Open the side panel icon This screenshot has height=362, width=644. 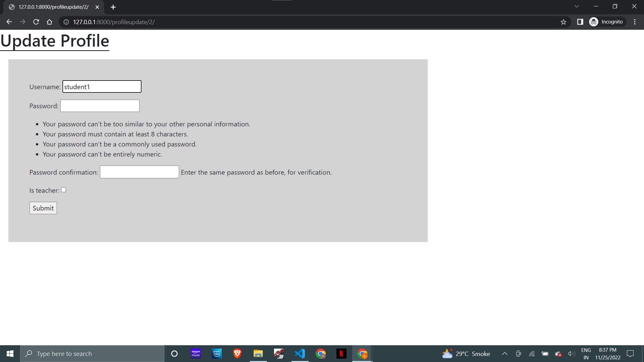(x=580, y=22)
